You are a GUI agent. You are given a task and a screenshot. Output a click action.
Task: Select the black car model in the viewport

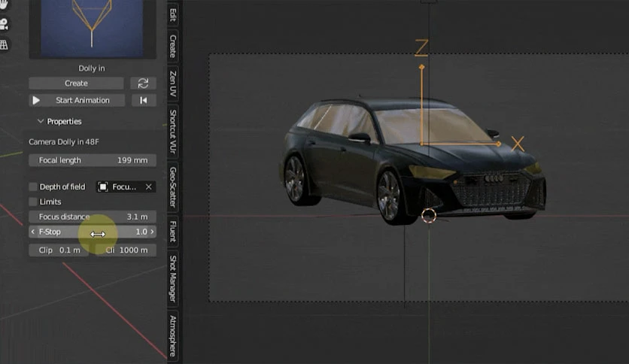(413, 160)
